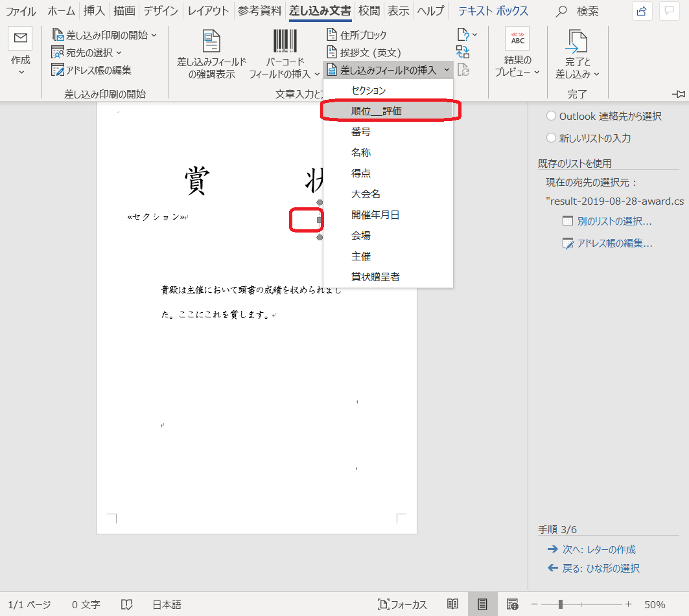This screenshot has height=616, width=689.
Task: Click the 差し込みフィールドの強調表示 icon
Action: click(x=211, y=41)
